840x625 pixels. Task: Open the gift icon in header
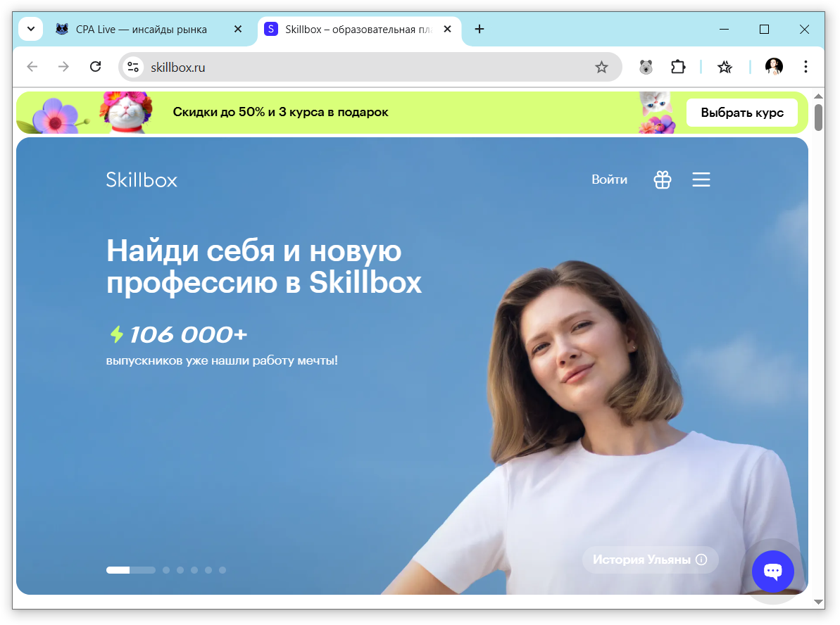(x=662, y=179)
